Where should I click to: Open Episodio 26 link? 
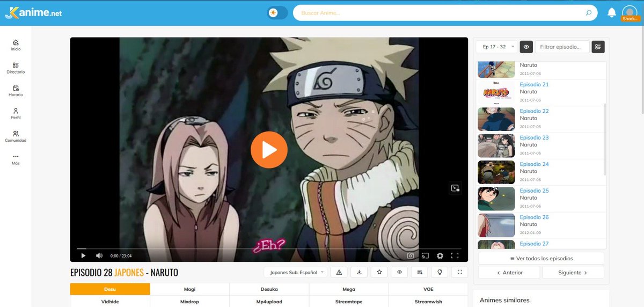click(x=534, y=217)
